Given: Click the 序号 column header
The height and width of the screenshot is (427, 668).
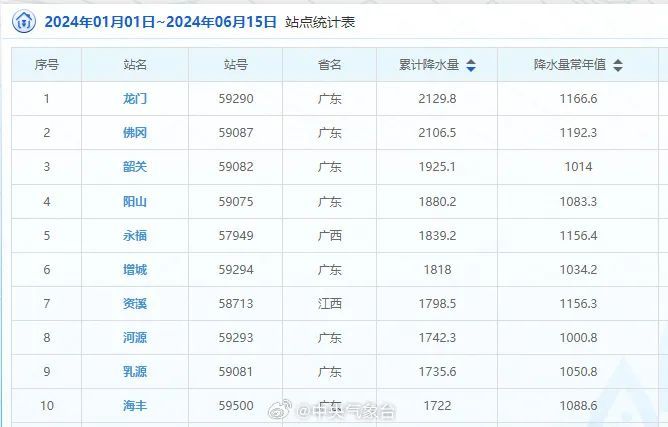Looking at the screenshot, I should click(x=46, y=65).
